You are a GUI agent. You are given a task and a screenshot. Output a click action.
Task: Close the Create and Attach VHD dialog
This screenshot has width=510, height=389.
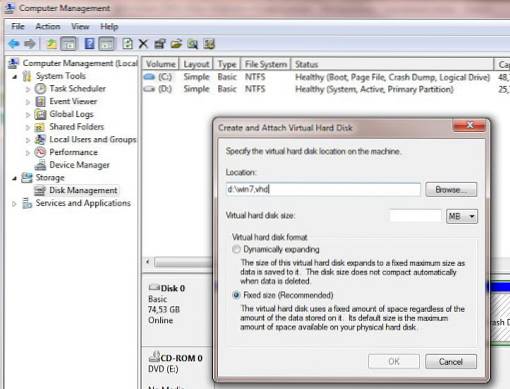470,125
